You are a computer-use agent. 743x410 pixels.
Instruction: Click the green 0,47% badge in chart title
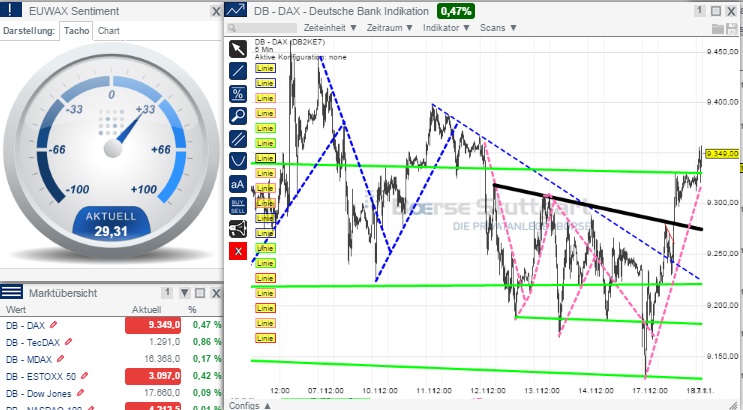456,11
